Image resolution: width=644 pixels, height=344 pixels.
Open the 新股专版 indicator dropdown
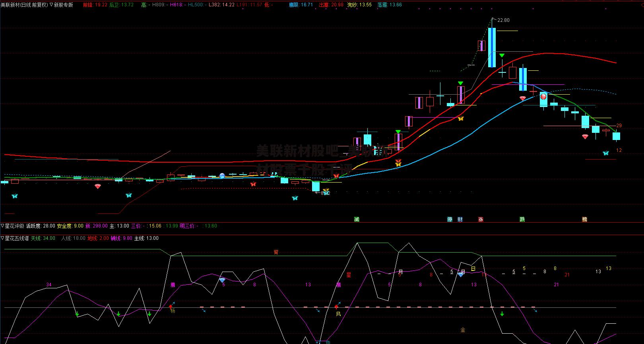pos(51,5)
